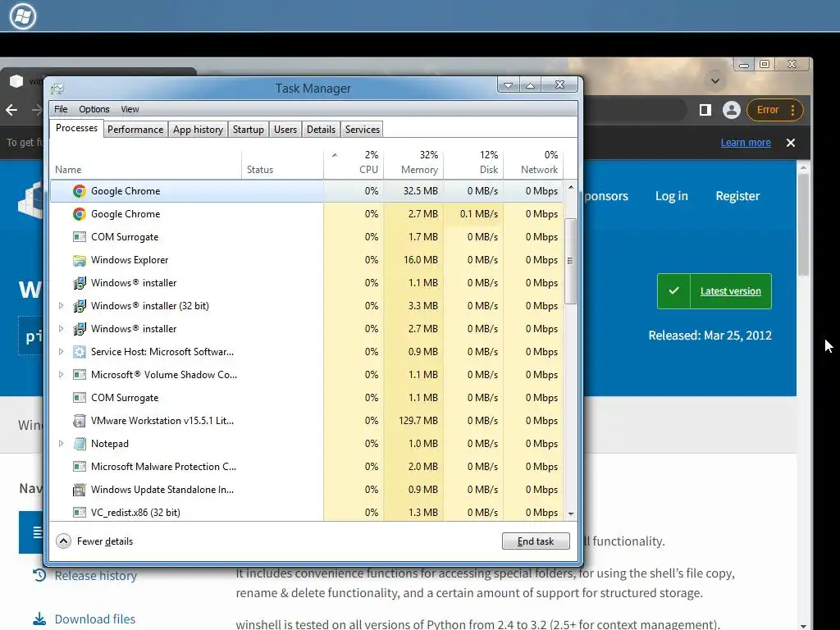The height and width of the screenshot is (630, 840).
Task: Open the View menu in Task Manager
Action: 130,109
